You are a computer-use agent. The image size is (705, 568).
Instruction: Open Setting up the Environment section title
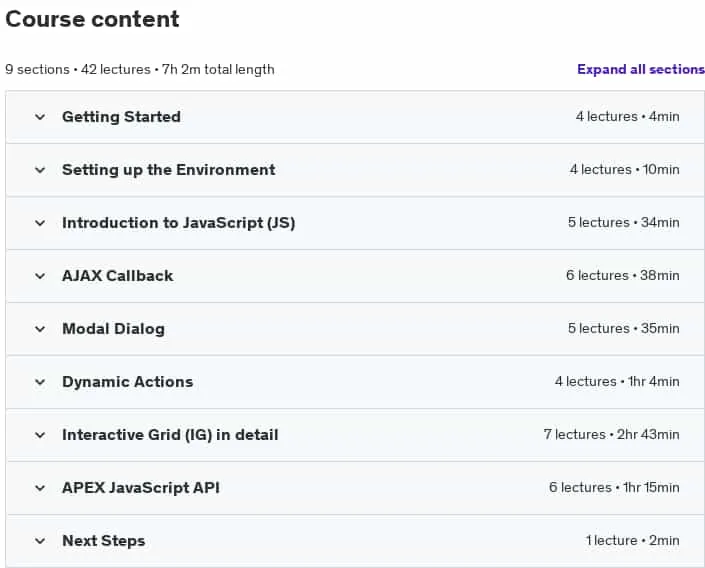tap(169, 170)
